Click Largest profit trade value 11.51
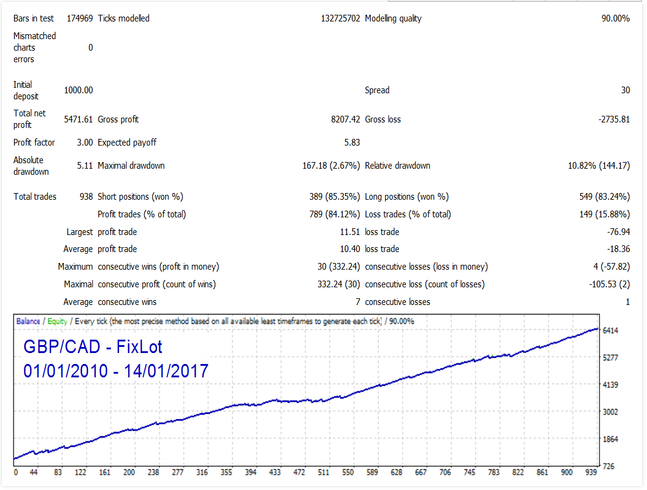 [350, 232]
